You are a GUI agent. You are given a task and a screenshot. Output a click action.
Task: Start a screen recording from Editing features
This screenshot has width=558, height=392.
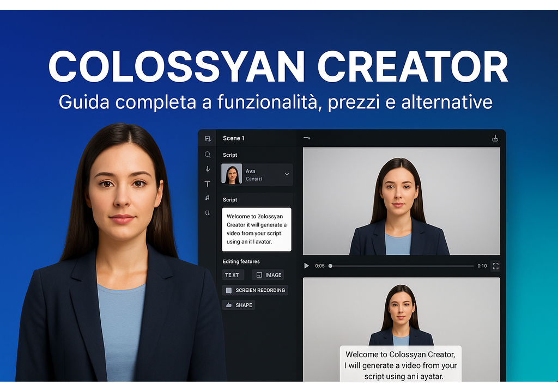coord(255,290)
